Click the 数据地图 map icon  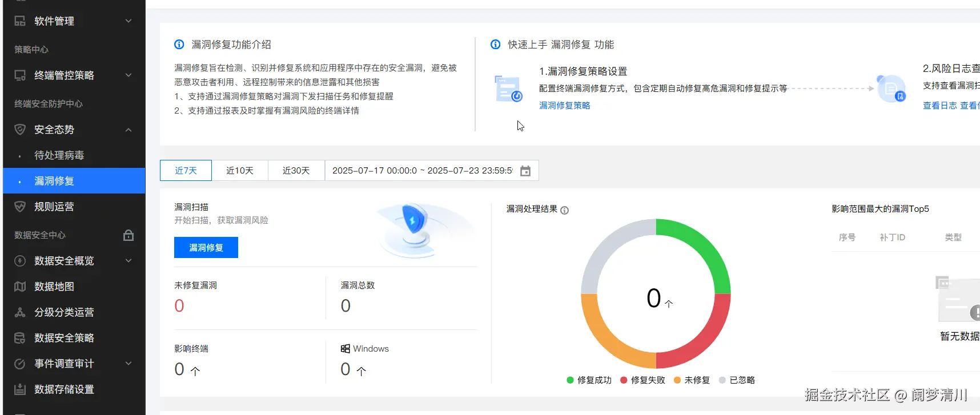point(20,287)
